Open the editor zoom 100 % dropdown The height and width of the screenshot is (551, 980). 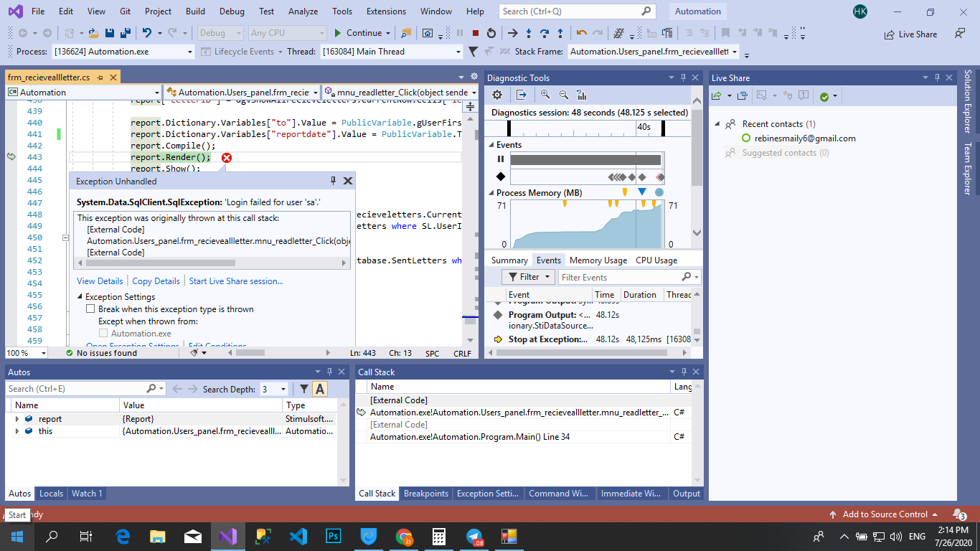(x=44, y=353)
